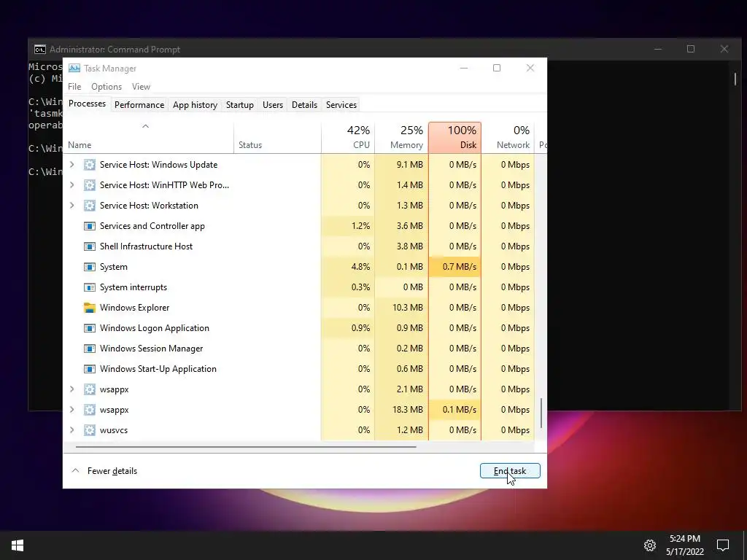Expand Service Host: WinHTTP Web Pro group
Screen dimensions: 747x560
72,185
